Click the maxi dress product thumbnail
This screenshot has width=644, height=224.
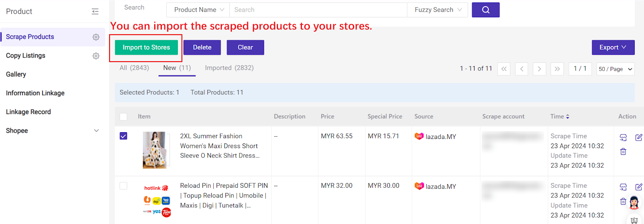(x=155, y=150)
